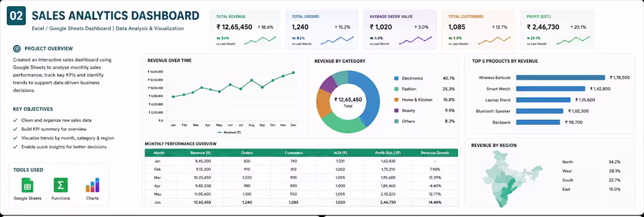Select the '14.46%' growth cell
The width and height of the screenshot is (644, 217).
point(434,202)
